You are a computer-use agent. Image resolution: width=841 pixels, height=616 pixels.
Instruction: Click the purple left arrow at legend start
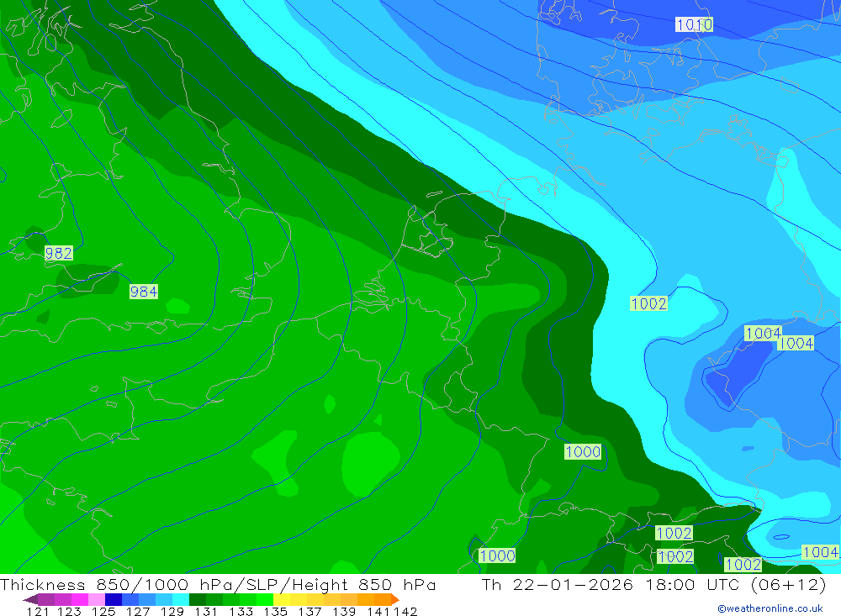click(30, 599)
